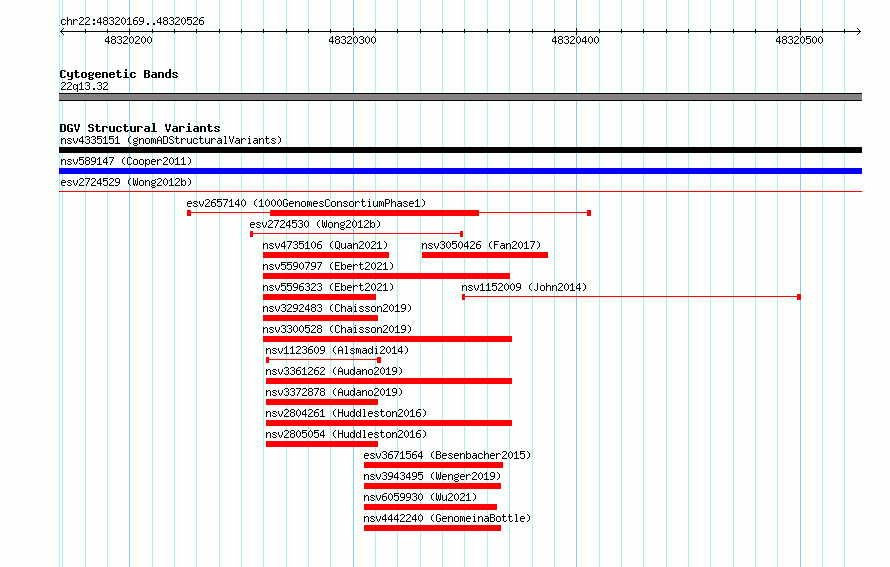Click the nsv4335151 gnomADStructuralVariants label
The width and height of the screenshot is (890, 567).
pos(171,140)
